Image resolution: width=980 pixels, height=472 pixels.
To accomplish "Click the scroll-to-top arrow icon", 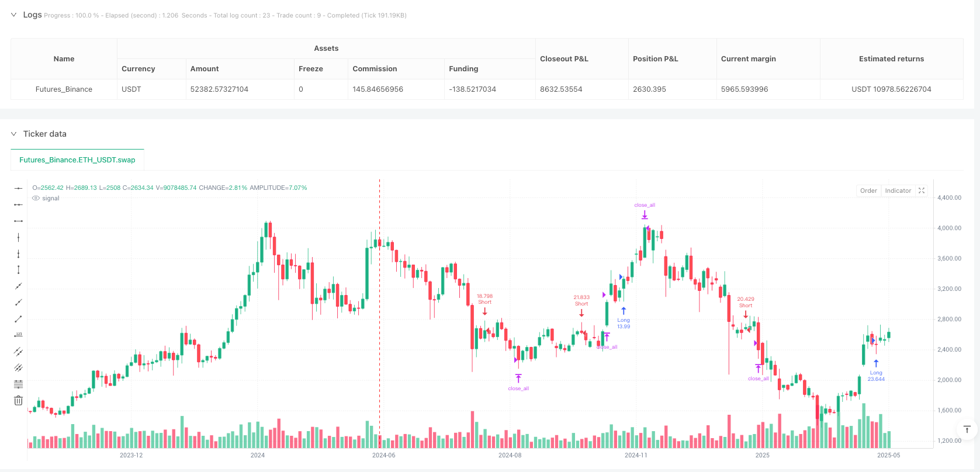I will (967, 429).
